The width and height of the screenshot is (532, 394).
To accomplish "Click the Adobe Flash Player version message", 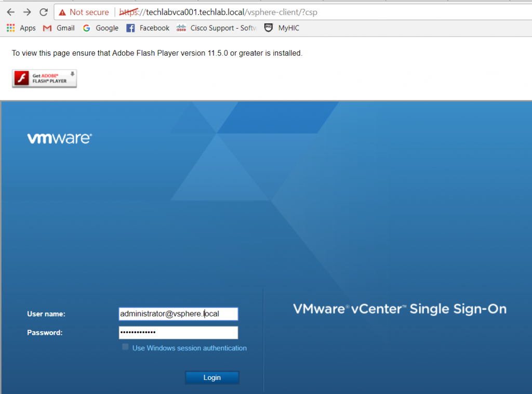I will tap(157, 54).
